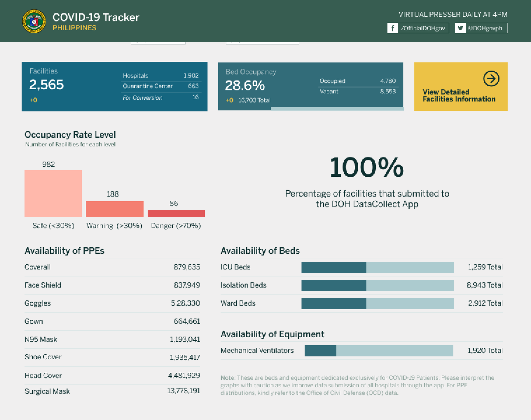Click the Bed Occupancy 28.6% figure

pos(245,85)
